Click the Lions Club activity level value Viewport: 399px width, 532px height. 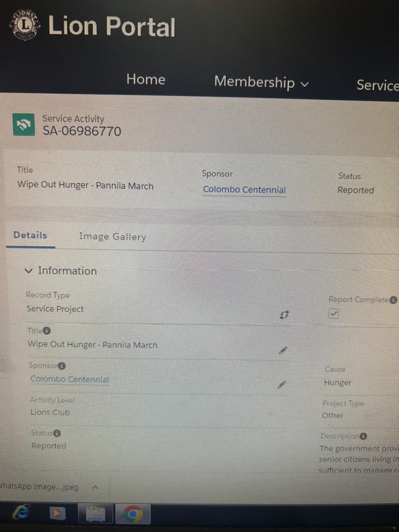tap(50, 412)
